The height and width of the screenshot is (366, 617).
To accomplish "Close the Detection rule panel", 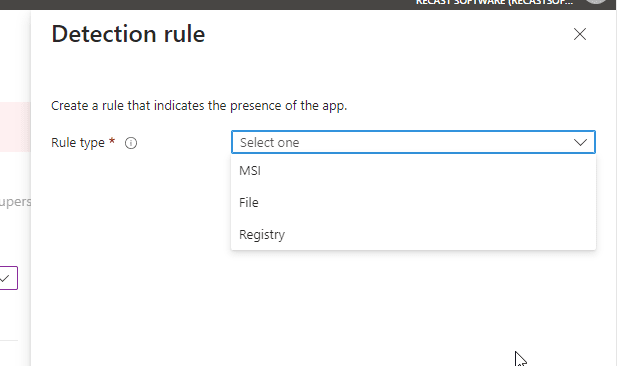I will click(x=580, y=34).
